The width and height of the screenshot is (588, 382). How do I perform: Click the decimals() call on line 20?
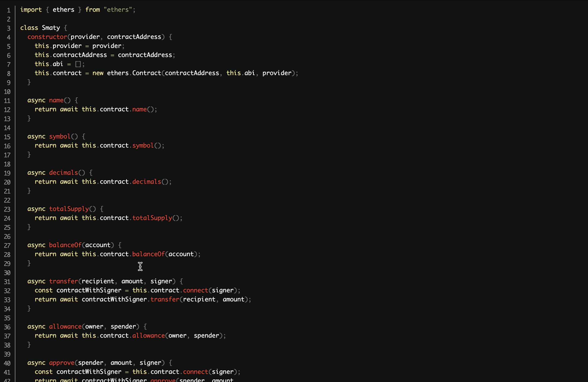[x=150, y=182]
